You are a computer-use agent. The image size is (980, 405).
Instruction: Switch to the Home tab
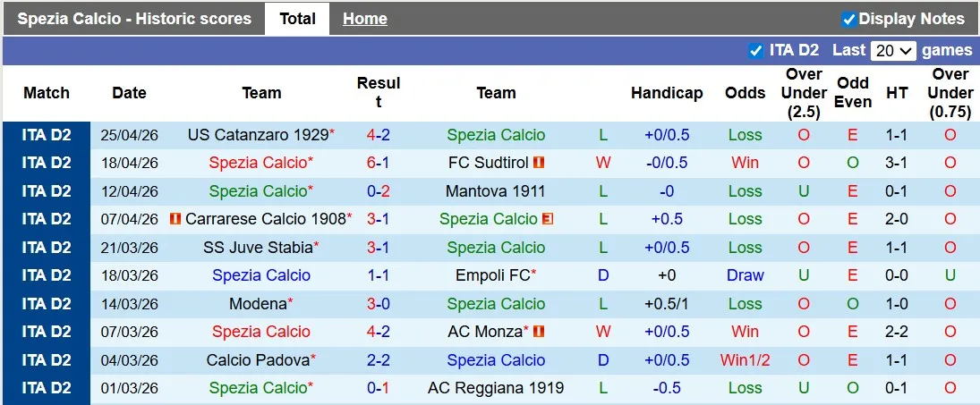pyautogui.click(x=365, y=19)
